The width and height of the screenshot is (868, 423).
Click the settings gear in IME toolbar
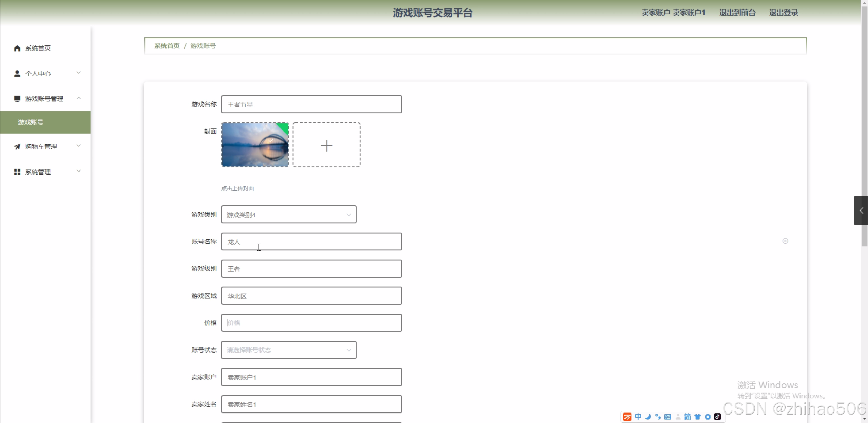pos(708,417)
